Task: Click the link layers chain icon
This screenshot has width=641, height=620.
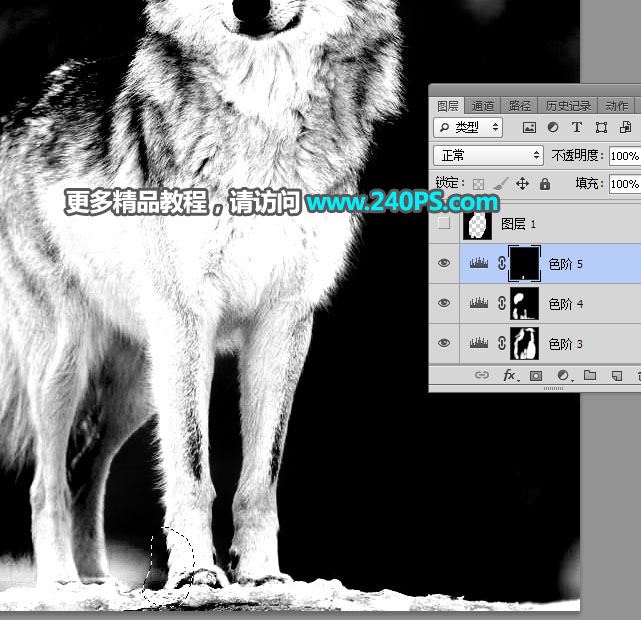Action: 482,375
